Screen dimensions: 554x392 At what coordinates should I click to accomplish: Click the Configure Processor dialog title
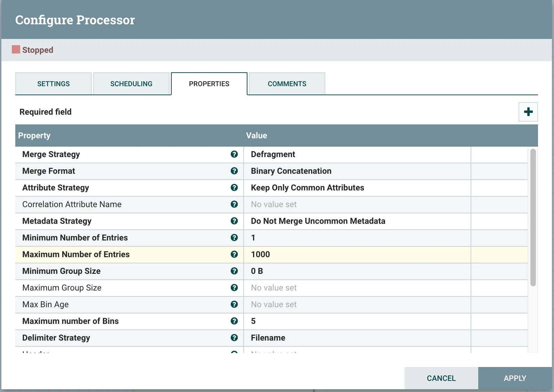pos(75,20)
